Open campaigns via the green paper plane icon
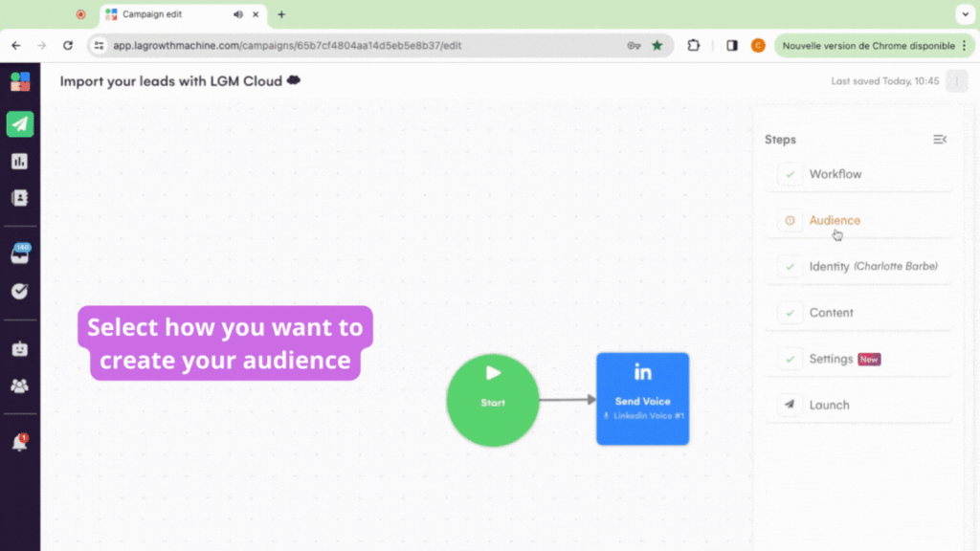Screen dimensions: 980x551 tap(20, 123)
